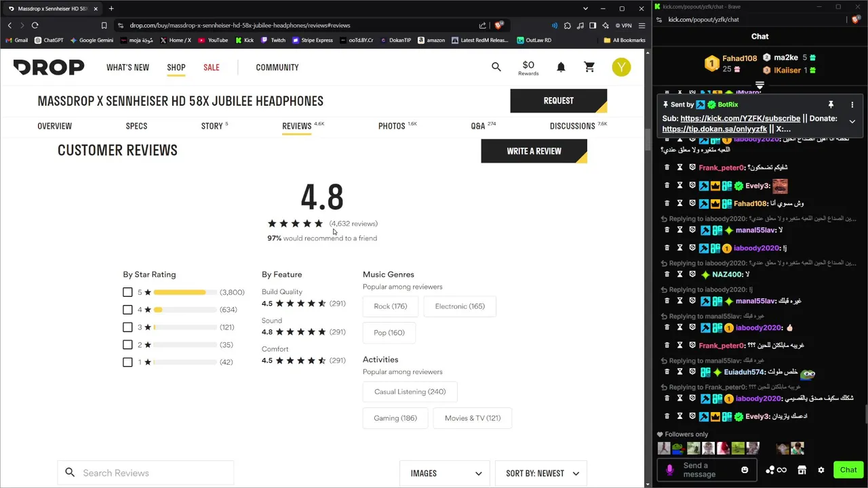Unpin the BotRix pinned message
Viewport: 868px width, 488px height.
click(x=830, y=104)
